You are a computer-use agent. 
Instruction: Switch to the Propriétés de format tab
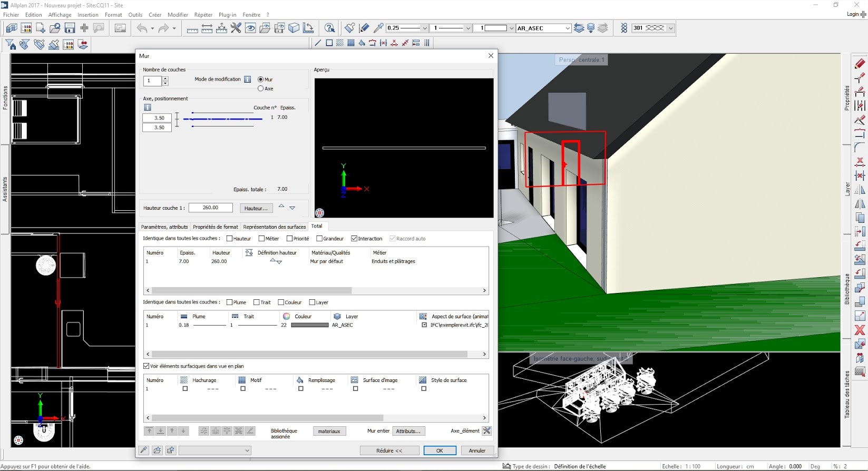[215, 227]
